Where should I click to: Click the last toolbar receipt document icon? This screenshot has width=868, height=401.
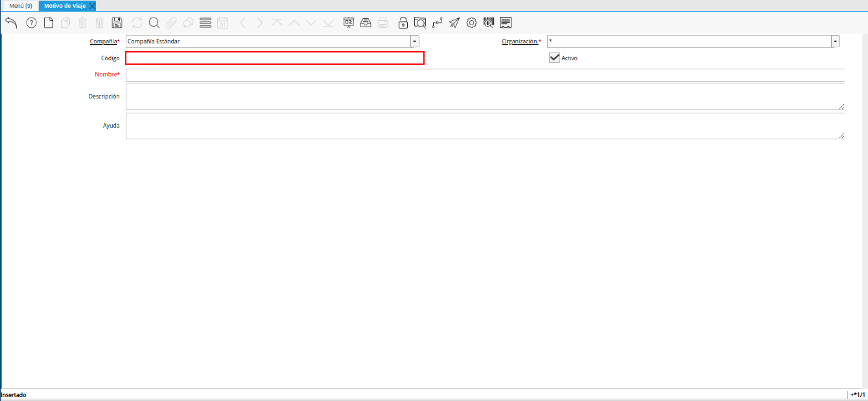click(506, 23)
